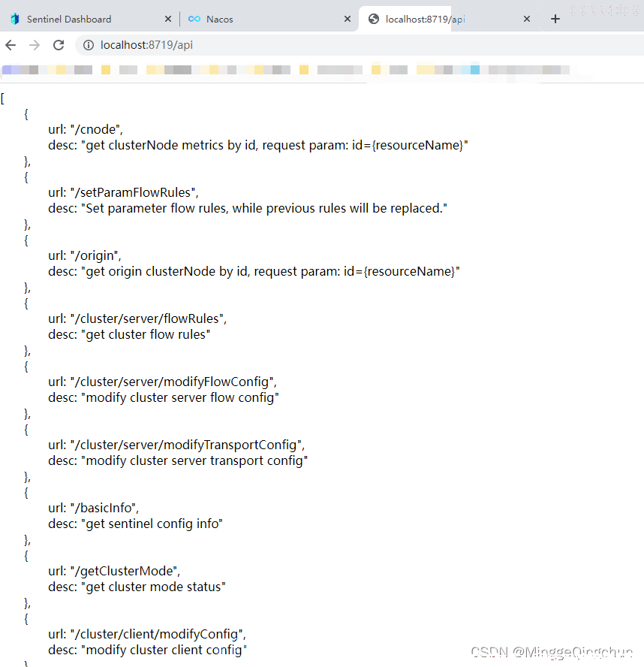Viewport: 644px width, 667px height.
Task: Click the 'modify cluster server transport config' description
Action: tap(178, 460)
